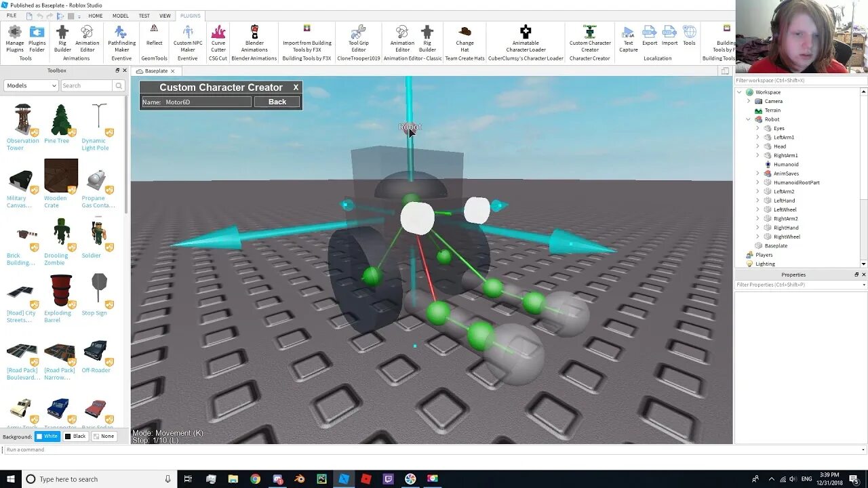
Task: Select the Exploding Barrel model thumbnail
Action: pos(61,291)
